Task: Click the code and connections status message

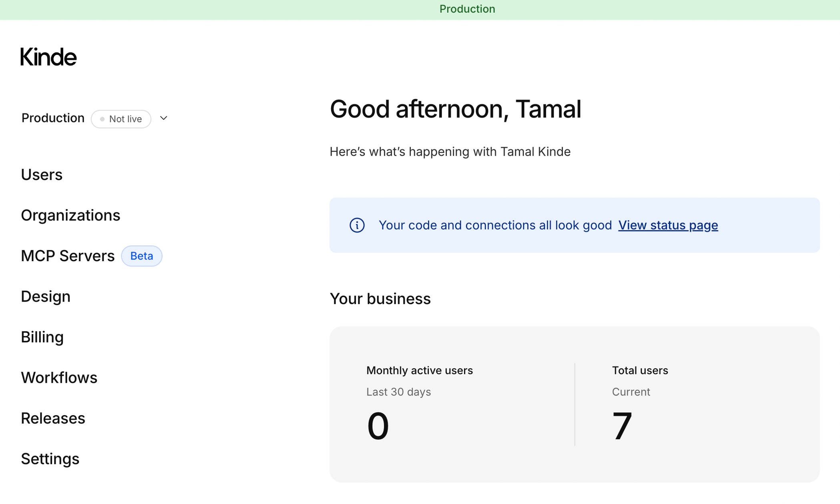Action: click(x=495, y=225)
